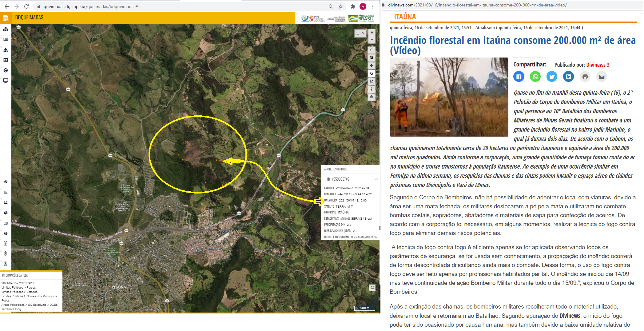Open the clipboard report icon in sidebar

coord(6,243)
